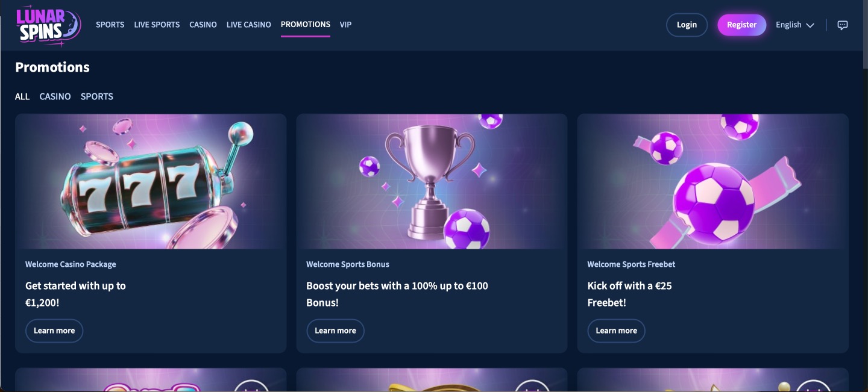Open the VIP page
868x392 pixels.
tap(345, 25)
